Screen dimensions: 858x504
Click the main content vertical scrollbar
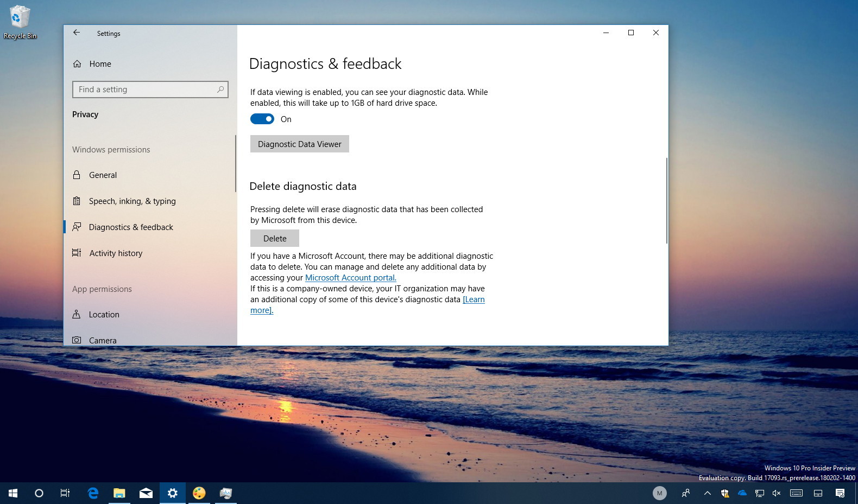pyautogui.click(x=666, y=201)
